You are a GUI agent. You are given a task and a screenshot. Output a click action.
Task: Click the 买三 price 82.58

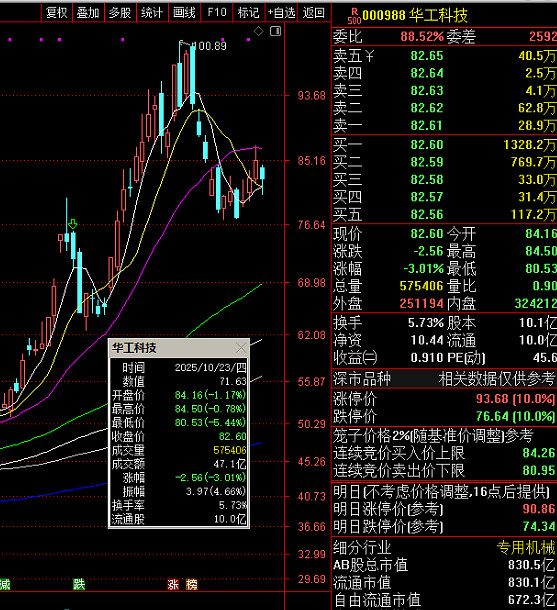(x=427, y=179)
